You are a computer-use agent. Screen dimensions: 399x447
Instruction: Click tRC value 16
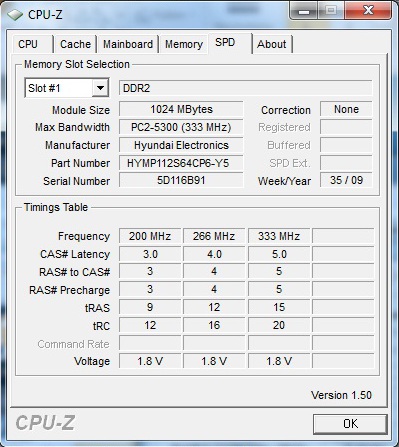click(x=214, y=325)
